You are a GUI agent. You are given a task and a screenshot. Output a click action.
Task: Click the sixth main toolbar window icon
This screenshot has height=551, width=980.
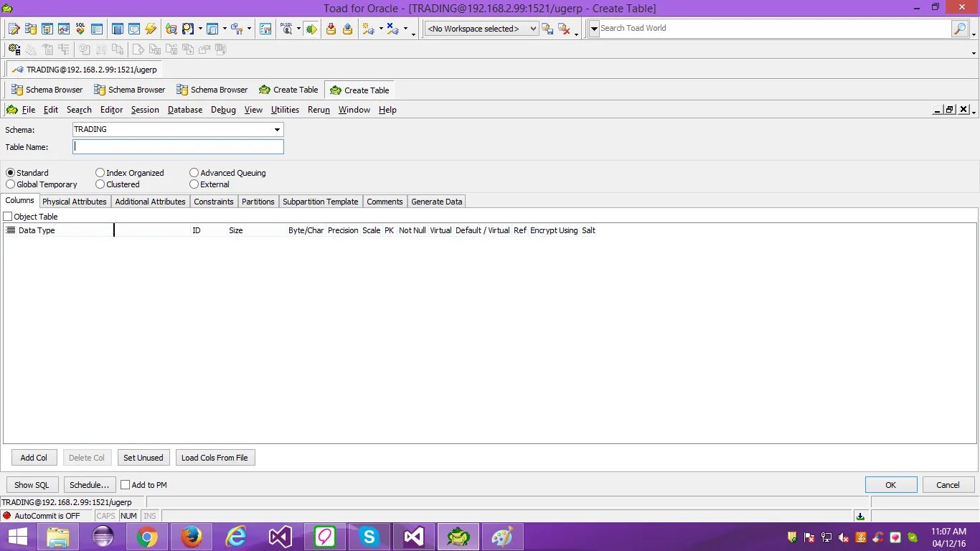pyautogui.click(x=97, y=29)
